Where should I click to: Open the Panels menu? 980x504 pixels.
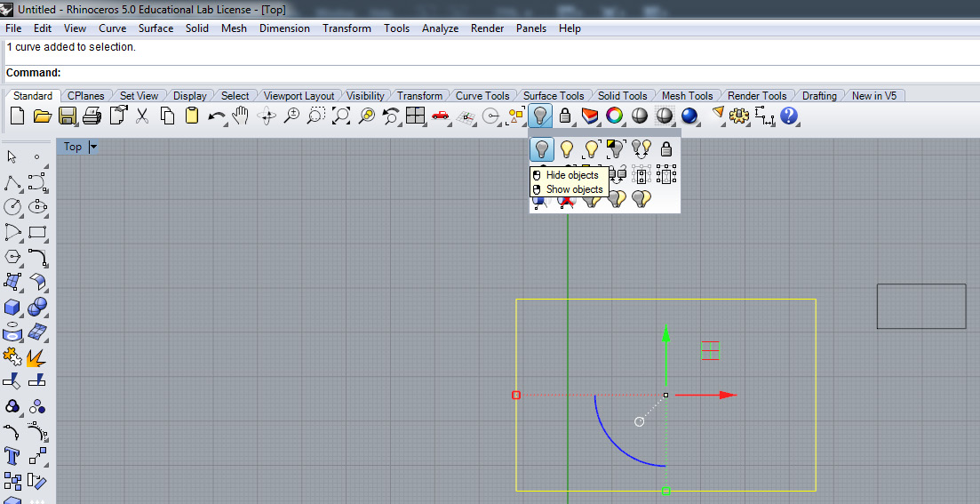pos(531,28)
